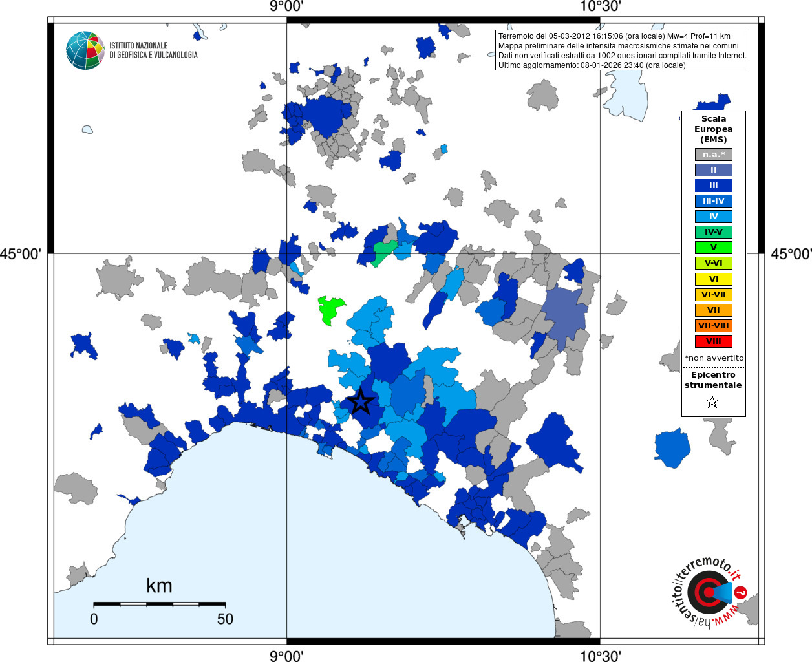Select the VIII red legend swatch
812x662 pixels.
pyautogui.click(x=714, y=341)
